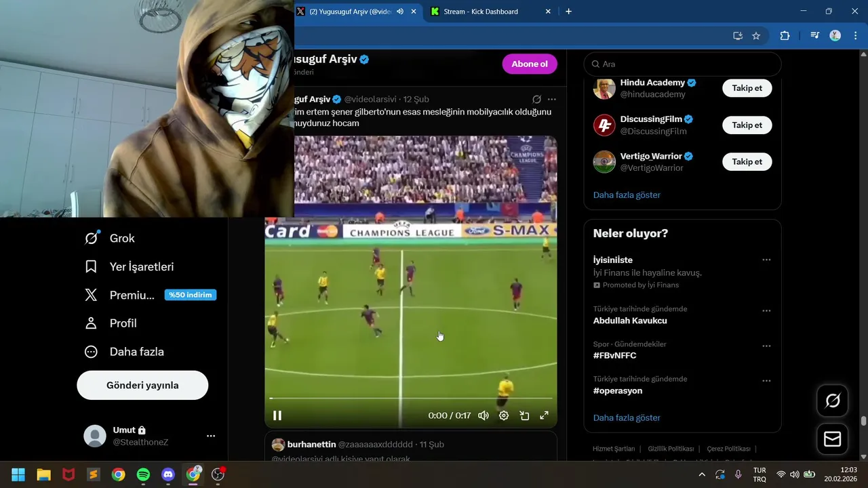Show more suggested accounts
Screen dimensions: 868x488
click(627, 195)
